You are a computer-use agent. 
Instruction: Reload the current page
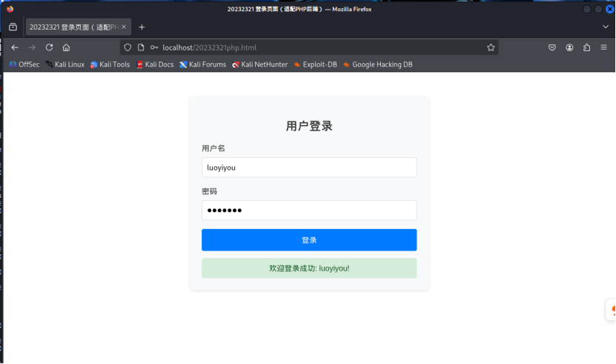pyautogui.click(x=49, y=47)
